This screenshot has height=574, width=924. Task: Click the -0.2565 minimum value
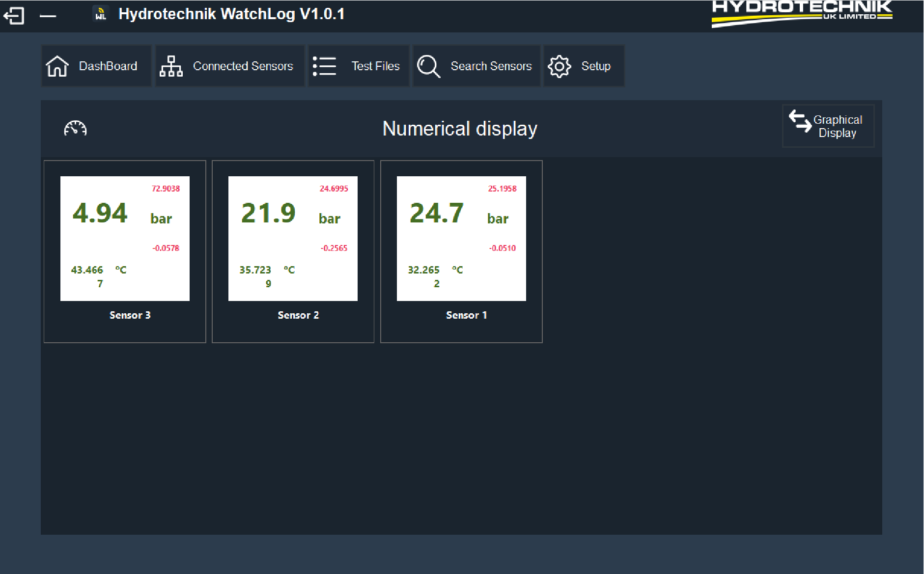click(x=334, y=248)
